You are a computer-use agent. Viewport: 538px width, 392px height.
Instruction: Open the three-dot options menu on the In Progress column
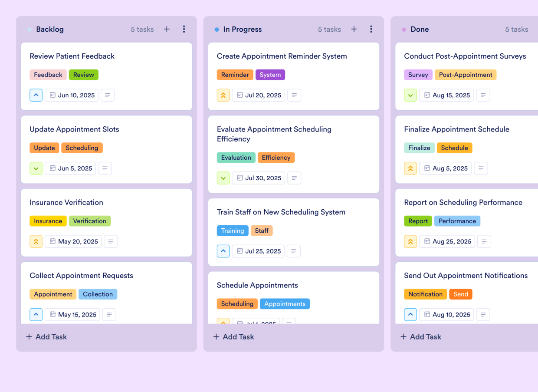click(x=371, y=29)
